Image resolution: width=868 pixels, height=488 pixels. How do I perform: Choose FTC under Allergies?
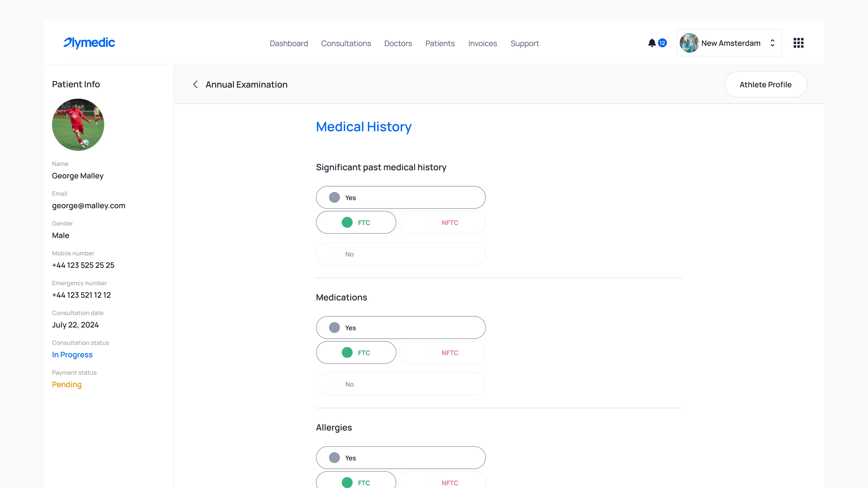(x=356, y=480)
